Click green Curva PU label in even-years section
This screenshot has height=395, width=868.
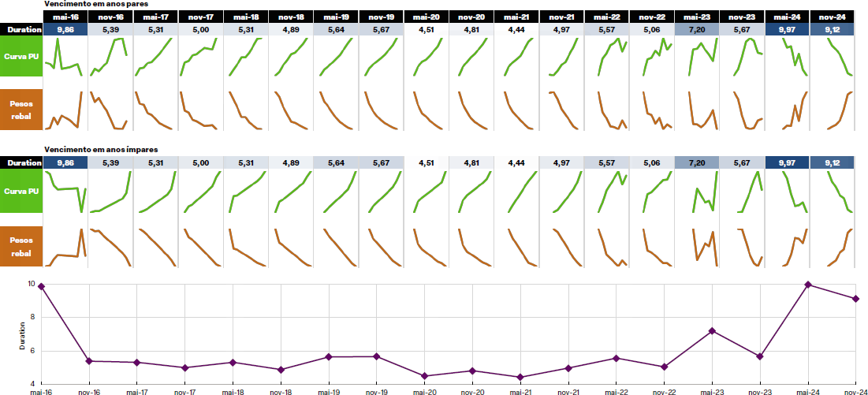21,58
